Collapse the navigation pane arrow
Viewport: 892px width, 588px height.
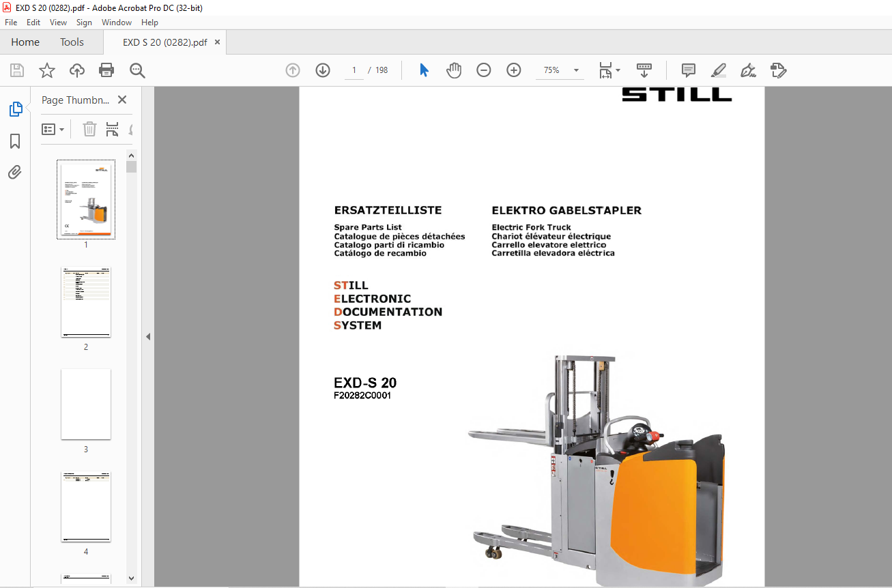[148, 336]
